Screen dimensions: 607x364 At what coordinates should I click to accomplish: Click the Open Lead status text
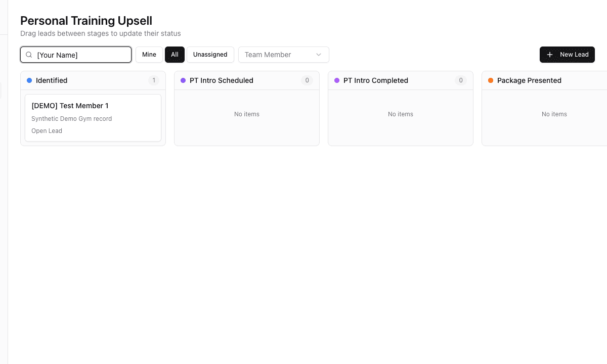47,131
